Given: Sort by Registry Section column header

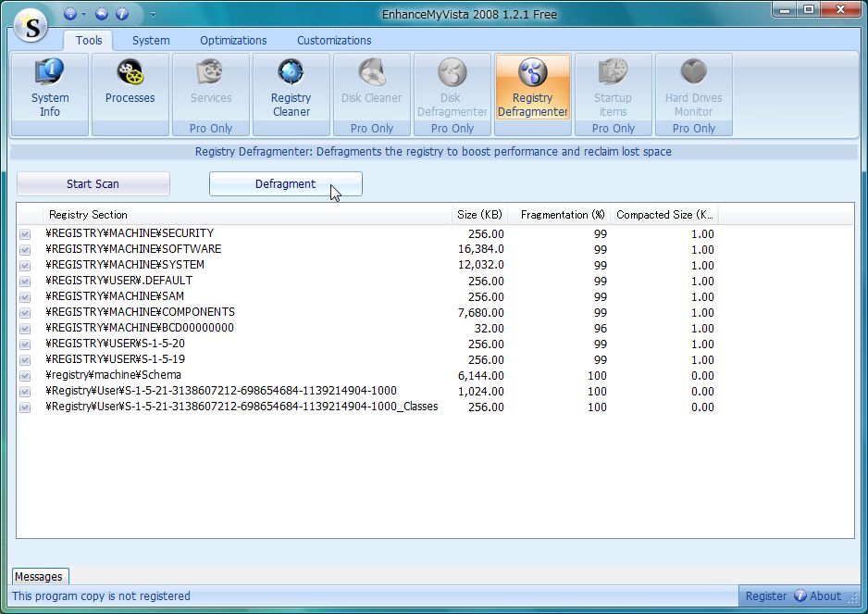Looking at the screenshot, I should tap(247, 215).
